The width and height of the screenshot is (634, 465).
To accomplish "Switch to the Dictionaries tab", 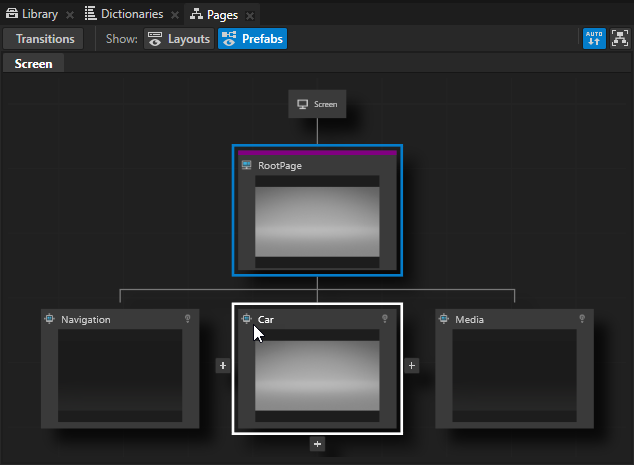I will pos(124,14).
